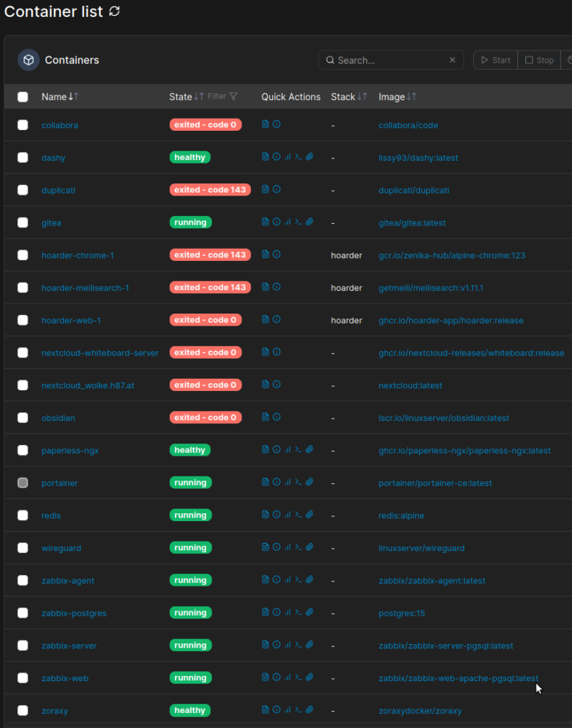Open logs for the dashy container

pos(265,156)
